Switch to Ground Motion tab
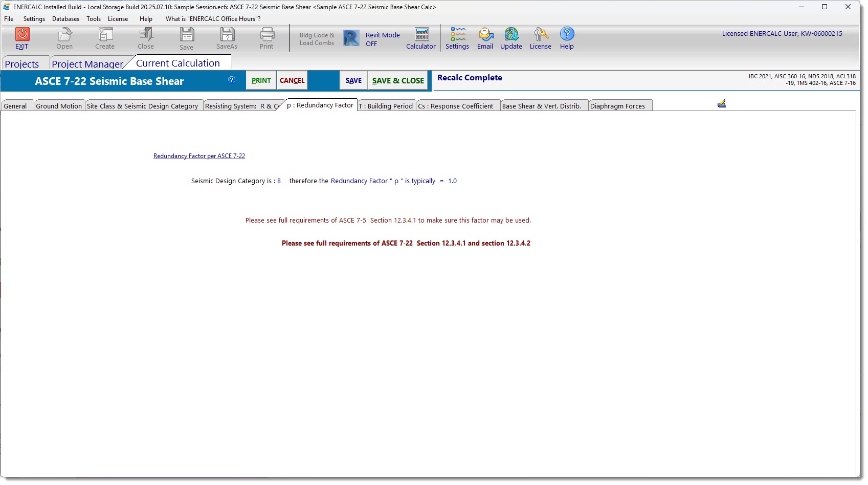 coord(59,106)
